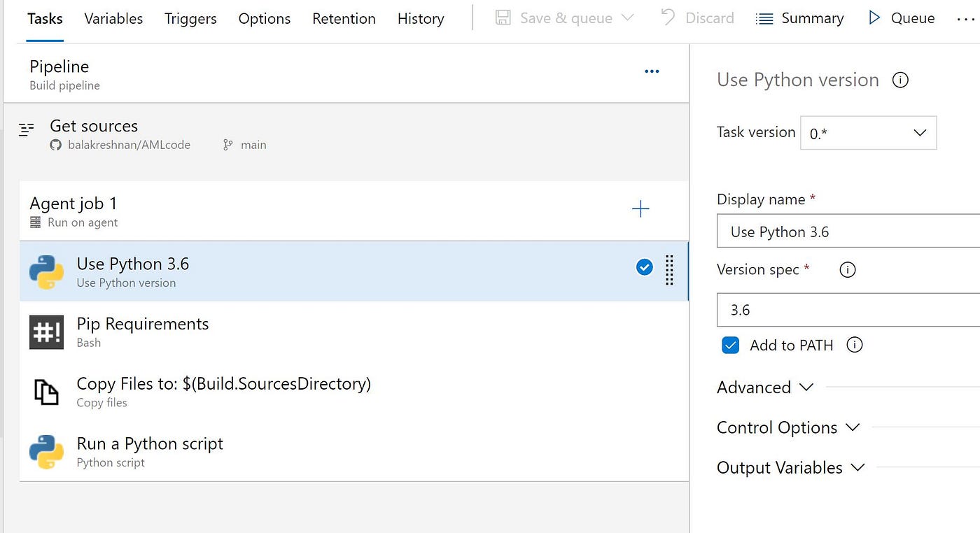
Task: Click the blue checkmark on Use Python 3.6
Action: click(x=644, y=266)
